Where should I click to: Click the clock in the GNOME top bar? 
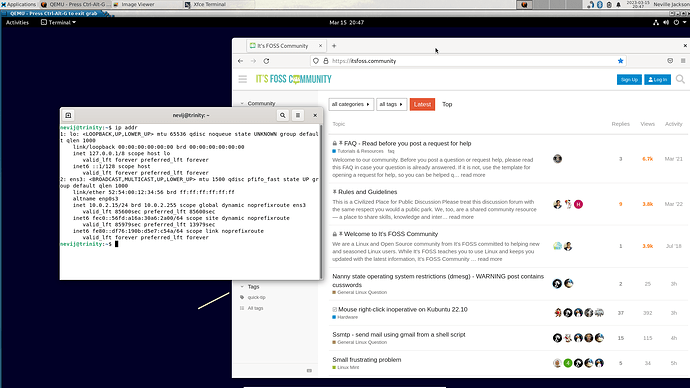[x=346, y=22]
